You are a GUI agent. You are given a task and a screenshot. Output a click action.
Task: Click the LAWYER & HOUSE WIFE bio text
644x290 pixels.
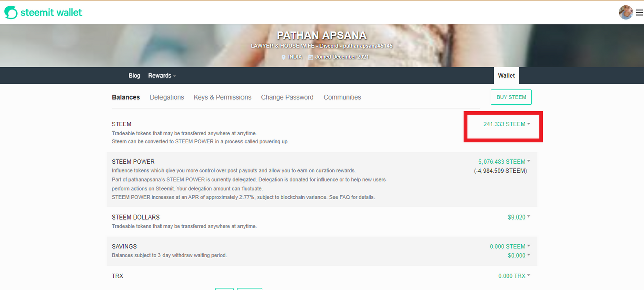click(321, 46)
